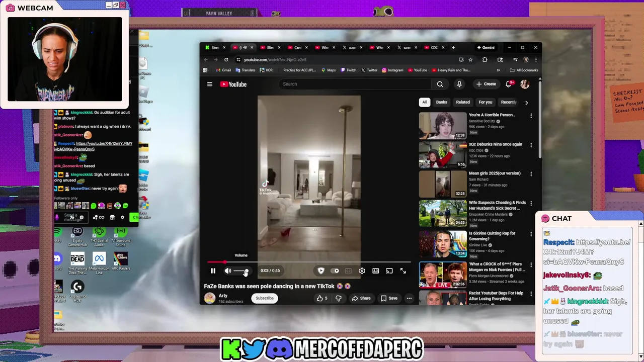Select the All filter chip
The width and height of the screenshot is (644, 362).
(424, 102)
